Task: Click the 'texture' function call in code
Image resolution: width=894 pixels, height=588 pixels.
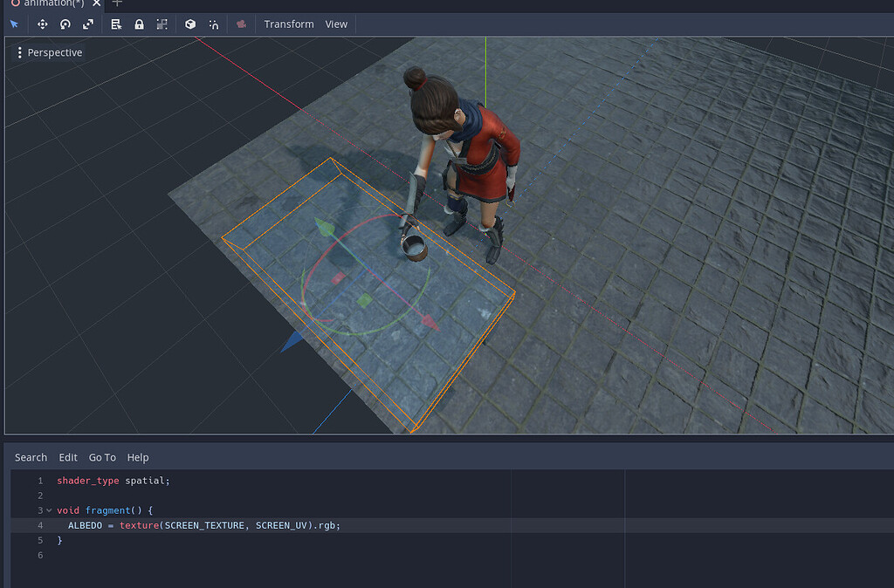Action: click(x=139, y=525)
